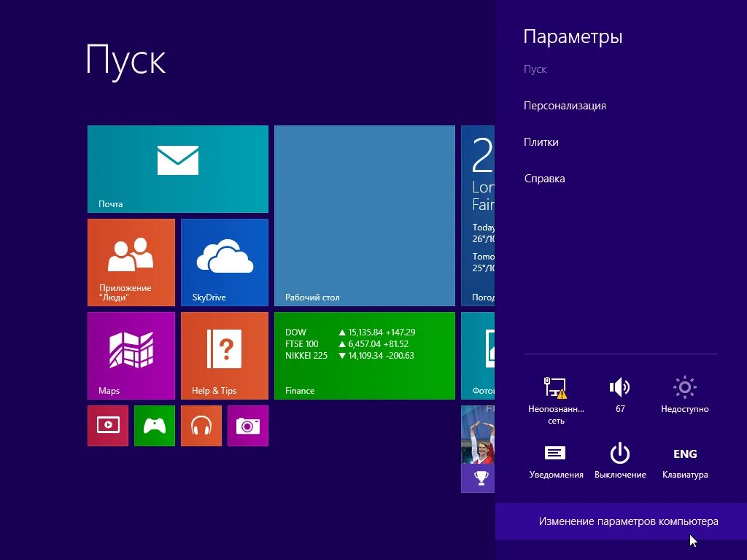This screenshot has height=560, width=747.
Task: Open Справка help entry
Action: click(x=544, y=179)
